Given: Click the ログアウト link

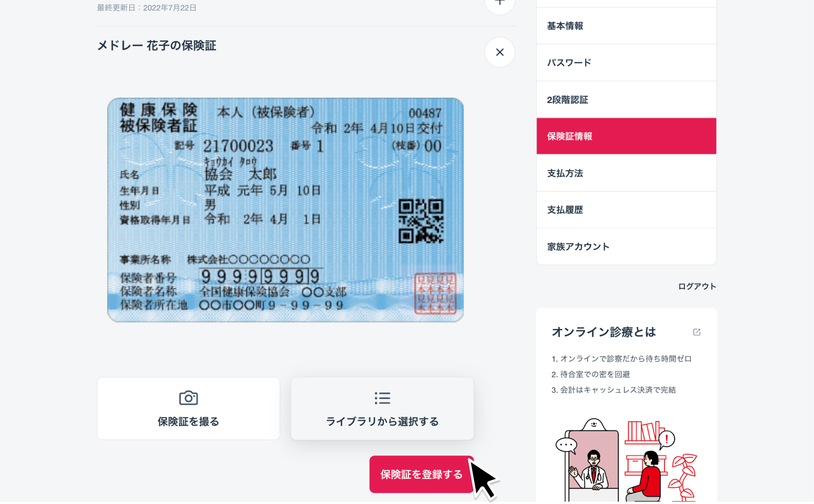Looking at the screenshot, I should pos(697,286).
